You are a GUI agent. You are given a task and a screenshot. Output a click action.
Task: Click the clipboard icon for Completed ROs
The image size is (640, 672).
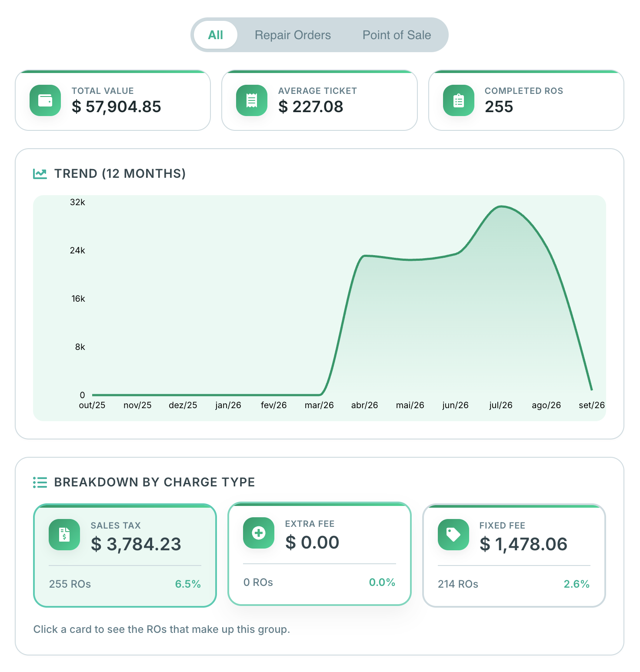459,100
